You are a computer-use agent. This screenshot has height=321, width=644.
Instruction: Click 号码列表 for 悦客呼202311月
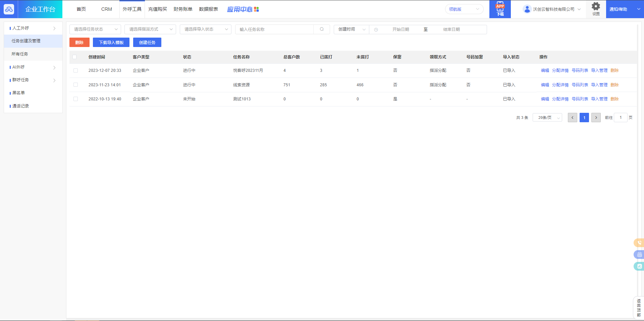[580, 71]
